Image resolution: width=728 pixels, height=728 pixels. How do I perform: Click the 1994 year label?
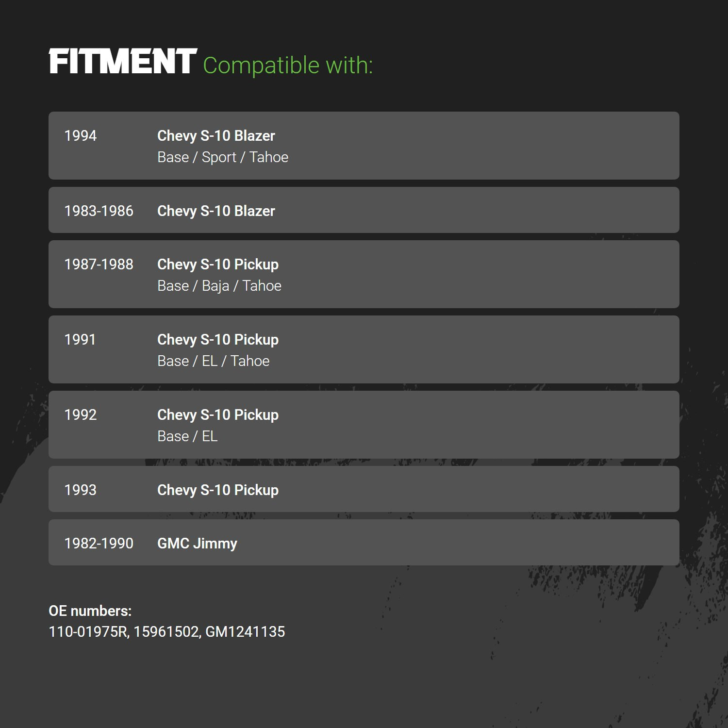point(81,136)
